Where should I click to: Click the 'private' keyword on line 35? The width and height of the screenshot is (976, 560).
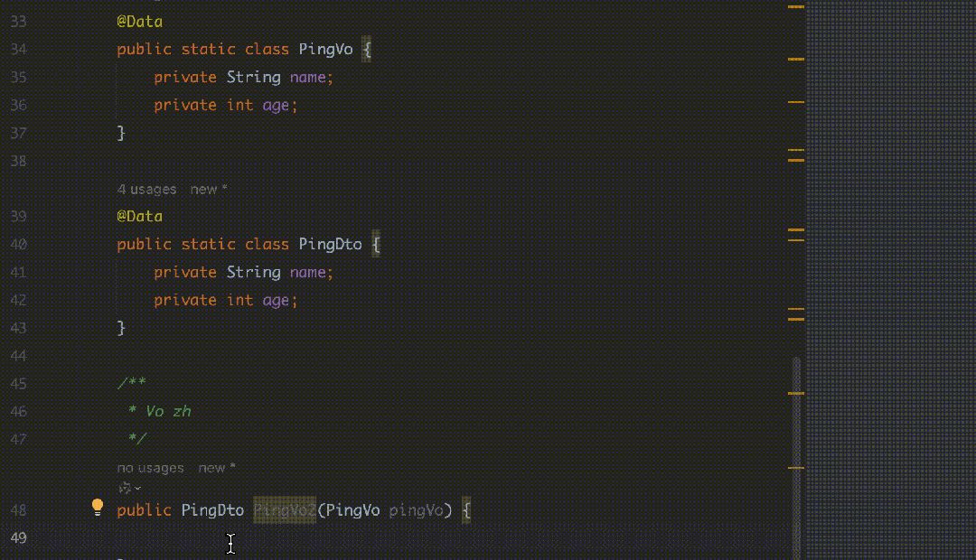185,77
